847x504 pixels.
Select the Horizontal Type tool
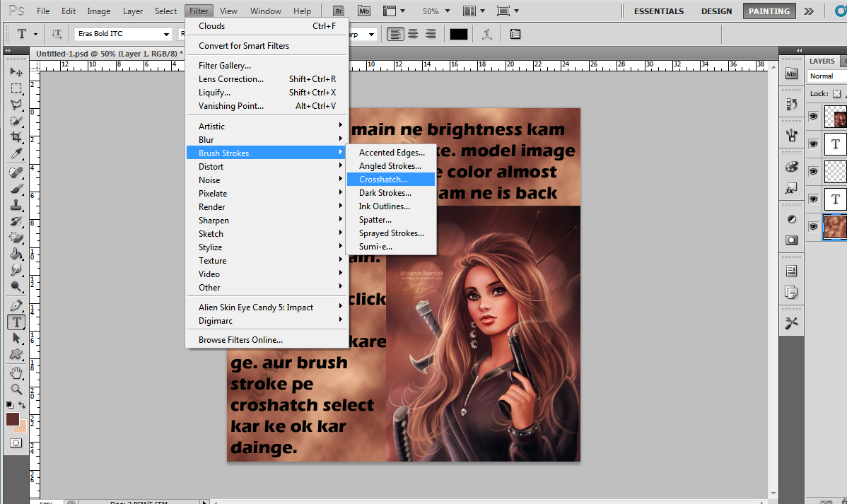(16, 322)
